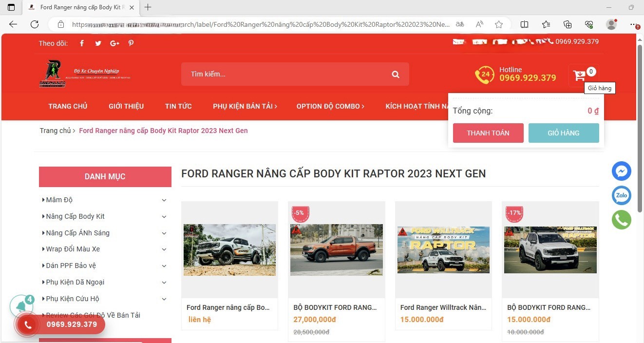Click the THANH TOÁN checkout button
The height and width of the screenshot is (343, 644).
tap(488, 133)
